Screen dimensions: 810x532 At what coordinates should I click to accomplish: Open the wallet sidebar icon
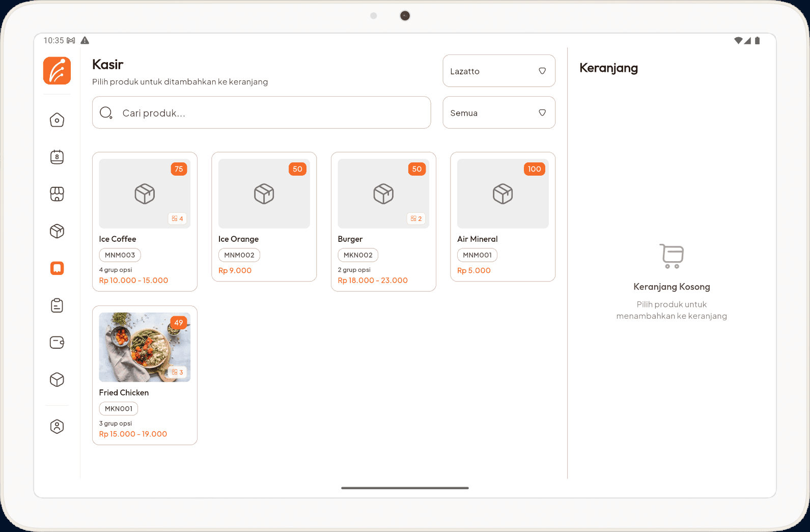pos(57,343)
